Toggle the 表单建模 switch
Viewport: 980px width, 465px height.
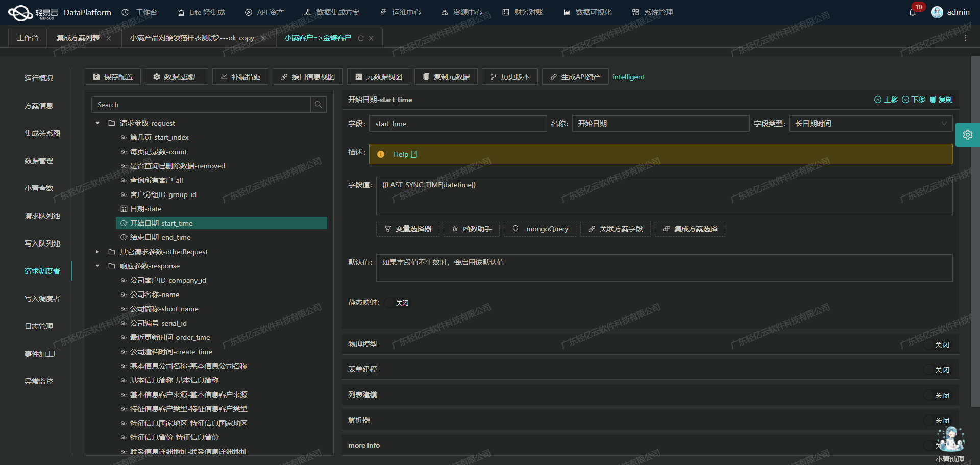(937, 370)
